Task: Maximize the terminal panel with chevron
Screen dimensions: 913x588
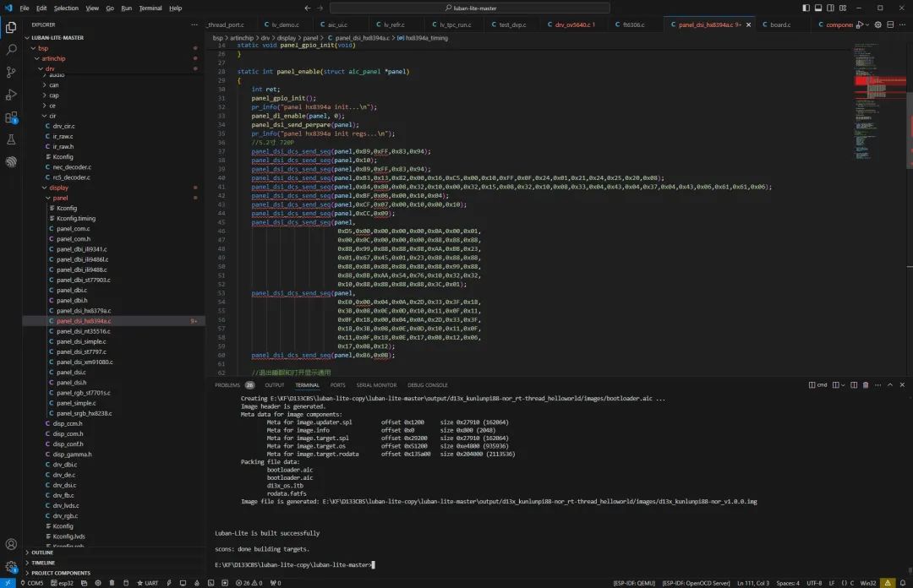Action: [x=889, y=385]
